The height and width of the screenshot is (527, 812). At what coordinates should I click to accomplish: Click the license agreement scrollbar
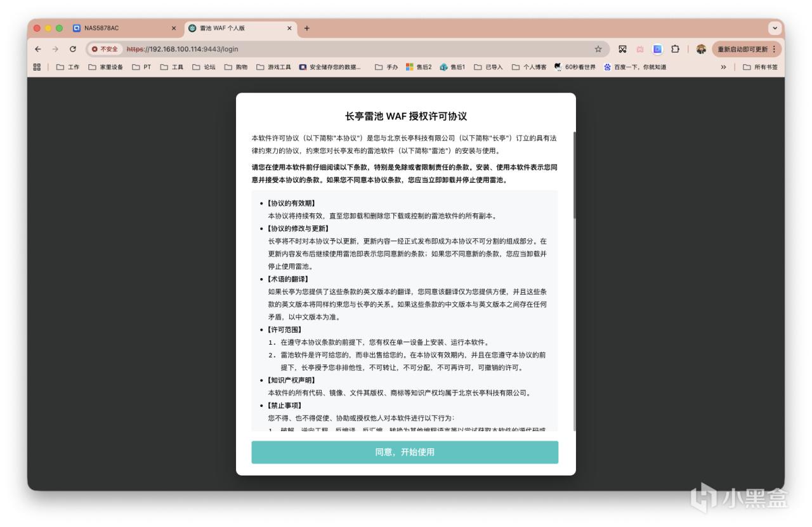pos(575,175)
